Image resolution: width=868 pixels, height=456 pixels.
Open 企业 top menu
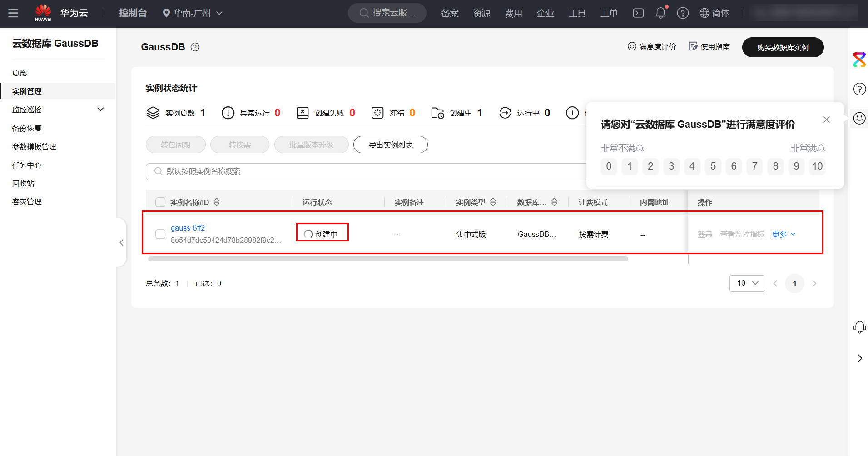click(546, 13)
